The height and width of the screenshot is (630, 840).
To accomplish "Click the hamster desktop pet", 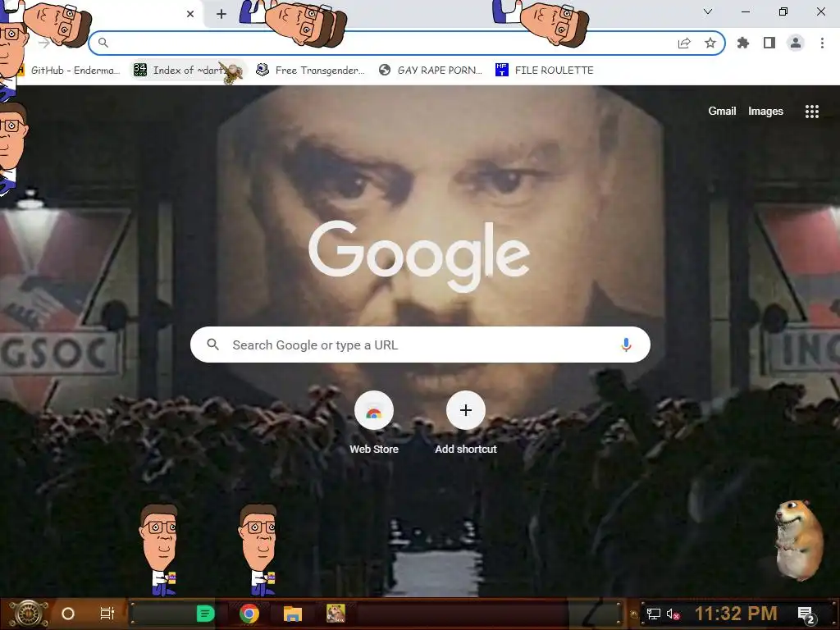I will (x=798, y=540).
